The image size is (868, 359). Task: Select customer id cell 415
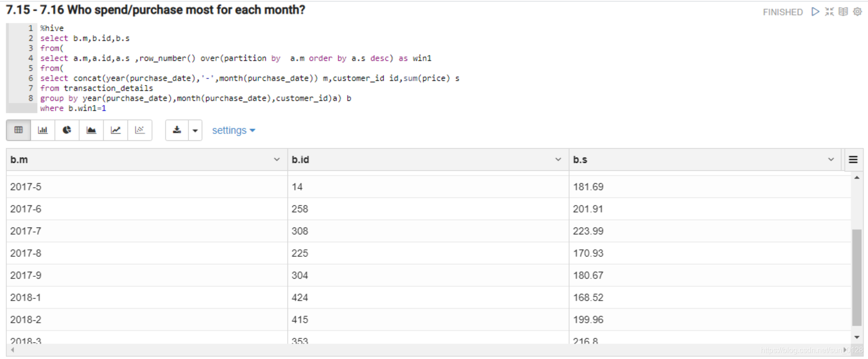428,319
